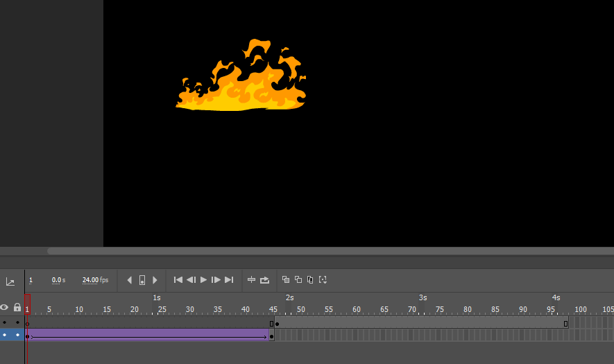Click frame 75 on the timeline ruler
The height and width of the screenshot is (364, 614).
tap(440, 310)
